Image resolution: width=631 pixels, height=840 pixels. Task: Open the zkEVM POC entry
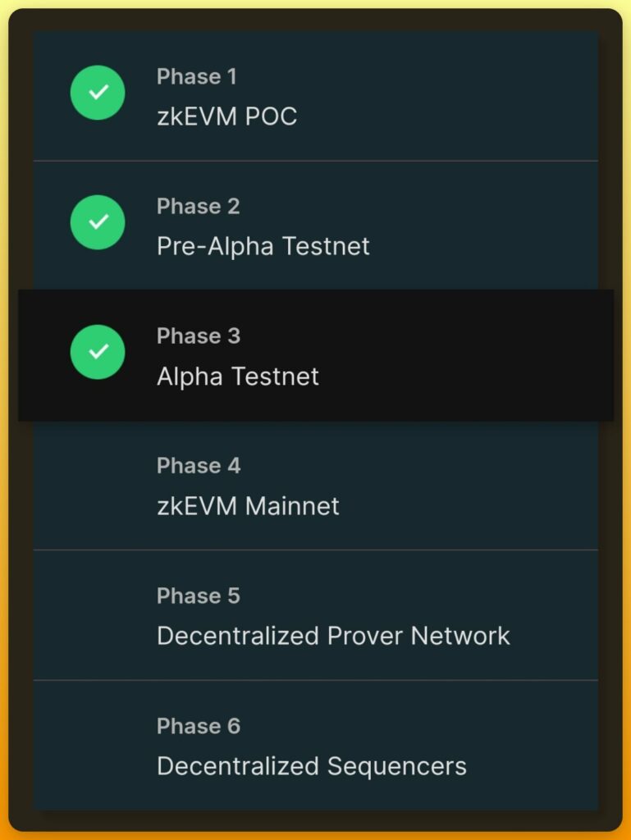pyautogui.click(x=227, y=116)
